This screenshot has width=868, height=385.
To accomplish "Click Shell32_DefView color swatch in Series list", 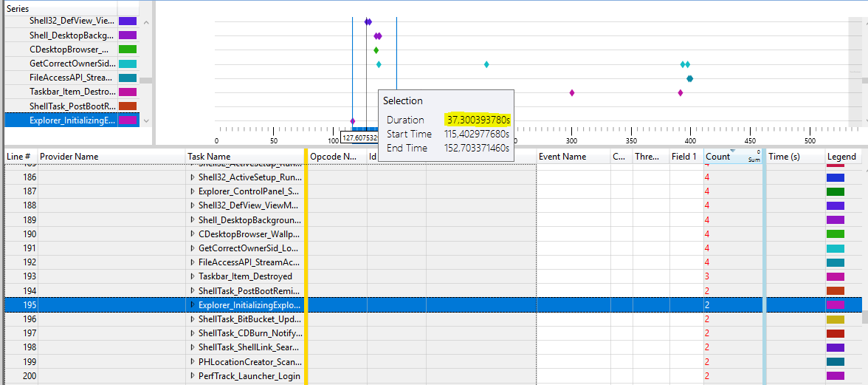I will [127, 21].
